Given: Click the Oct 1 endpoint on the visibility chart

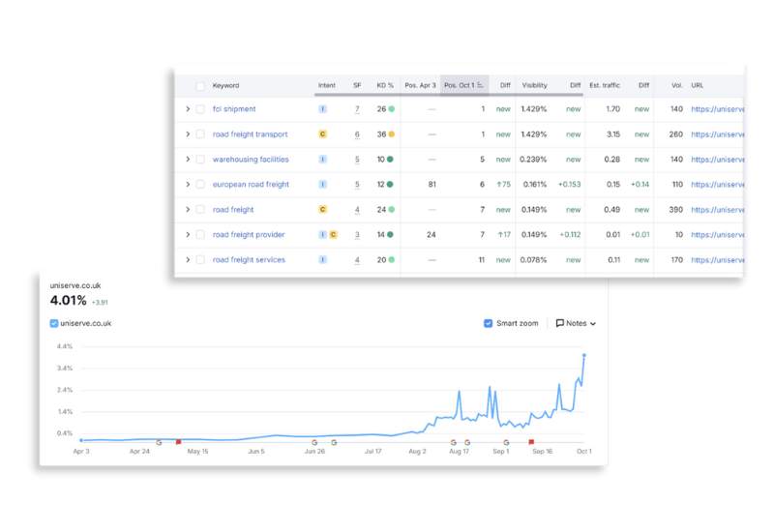Looking at the screenshot, I should [x=584, y=355].
